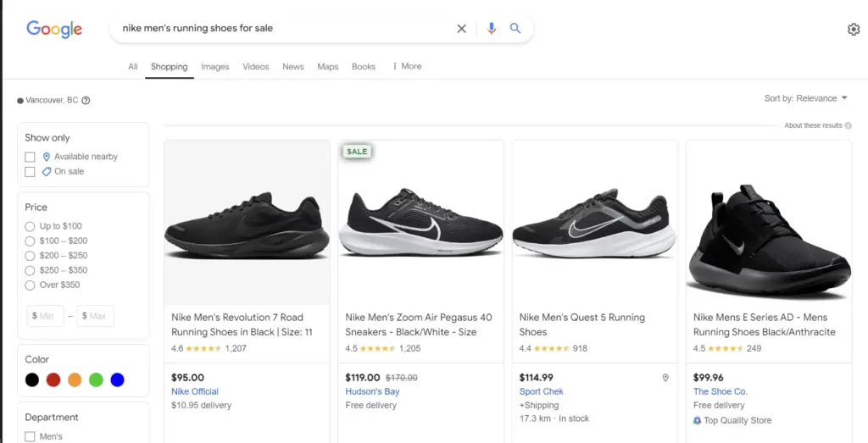Image resolution: width=868 pixels, height=443 pixels.
Task: Click the $99.96 price
Action: point(708,378)
